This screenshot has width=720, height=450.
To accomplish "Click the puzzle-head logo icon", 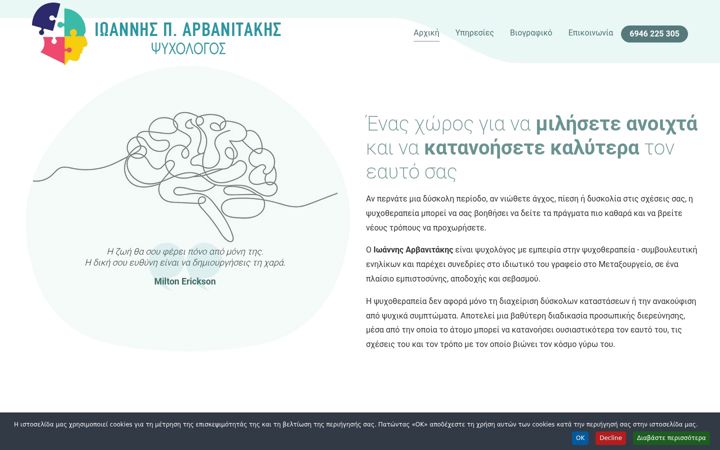I will [60, 33].
